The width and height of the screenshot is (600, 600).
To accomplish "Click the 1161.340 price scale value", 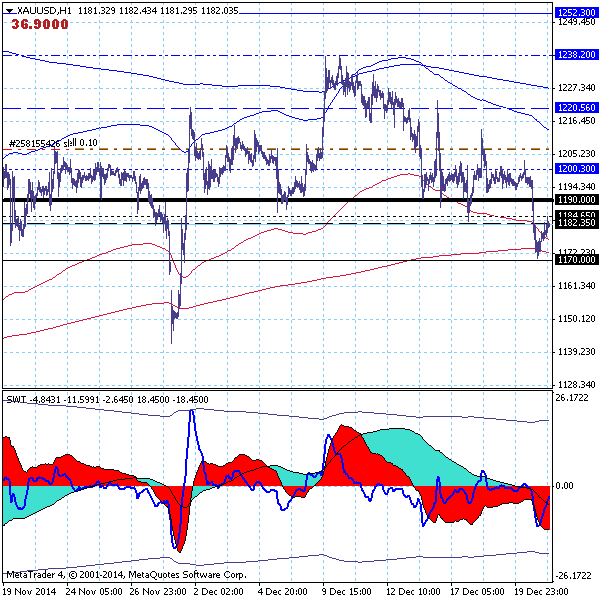I will point(576,286).
